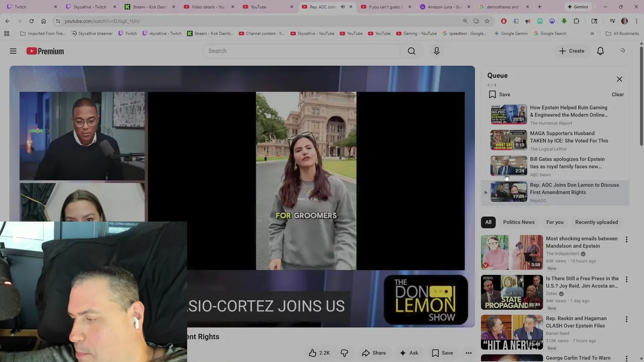Clear the queue
644x362 pixels.
(x=617, y=95)
